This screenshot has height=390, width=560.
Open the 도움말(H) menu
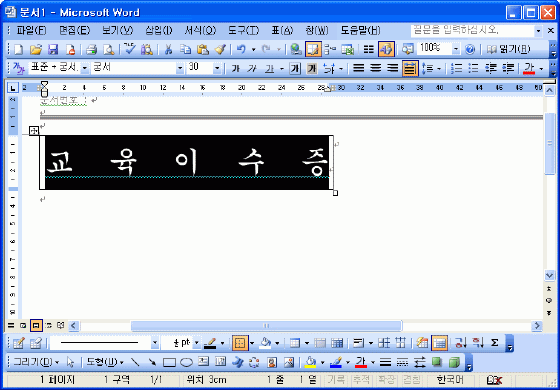coord(360,31)
